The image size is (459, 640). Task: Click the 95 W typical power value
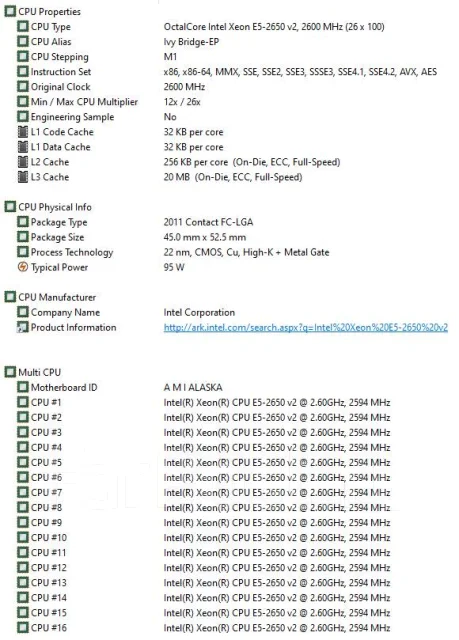(174, 267)
